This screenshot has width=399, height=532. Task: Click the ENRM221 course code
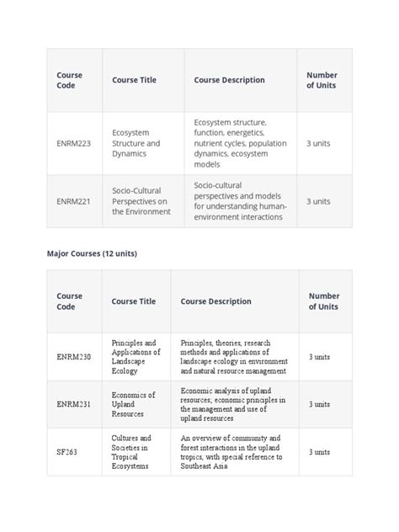(73, 201)
